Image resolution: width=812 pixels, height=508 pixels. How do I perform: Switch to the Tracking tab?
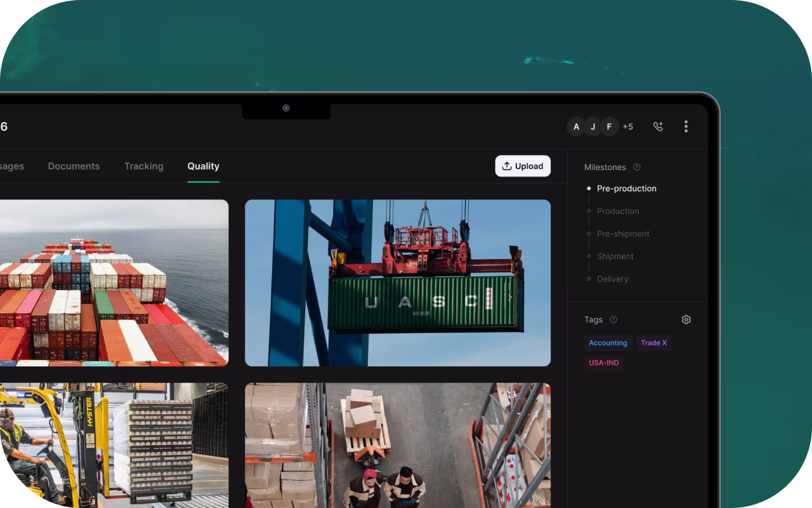[x=144, y=166]
